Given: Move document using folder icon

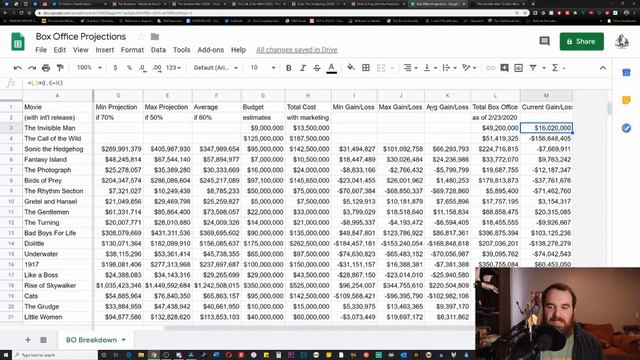Looking at the screenshot, I should coord(155,37).
